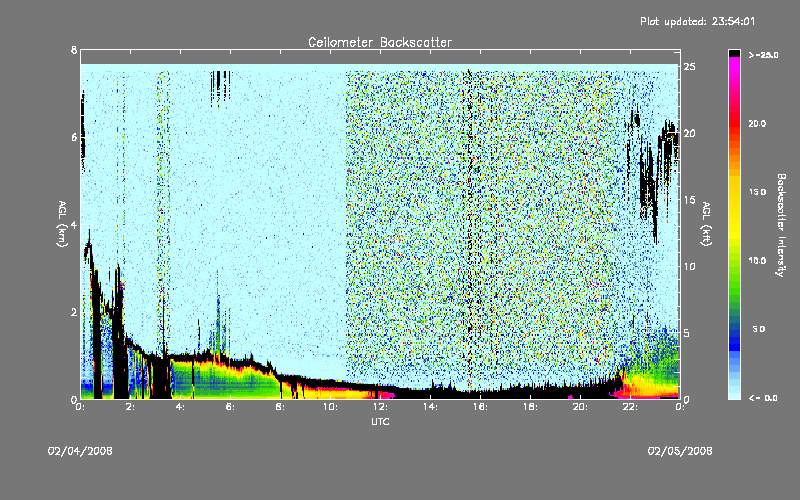The image size is (800, 500).
Task: Click colorbar tick "20.0"
Action: (x=757, y=123)
